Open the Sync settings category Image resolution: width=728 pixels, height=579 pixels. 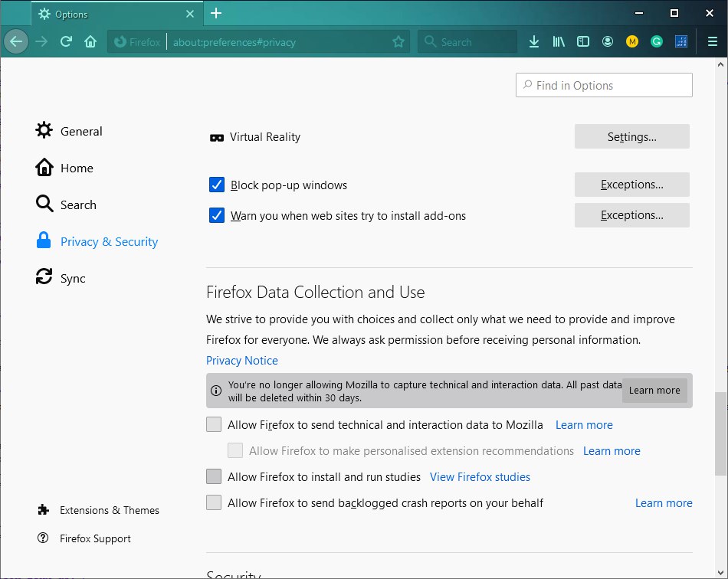click(x=61, y=277)
